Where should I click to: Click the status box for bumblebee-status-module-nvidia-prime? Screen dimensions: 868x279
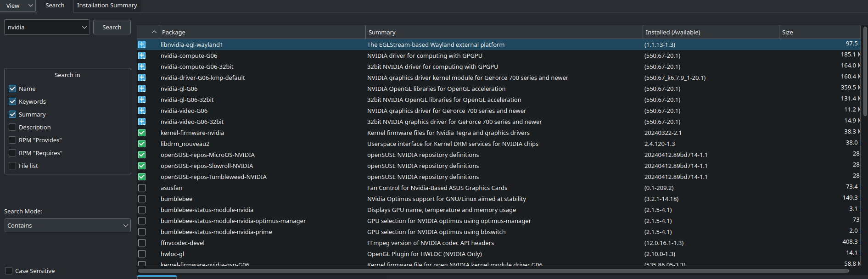point(142,232)
